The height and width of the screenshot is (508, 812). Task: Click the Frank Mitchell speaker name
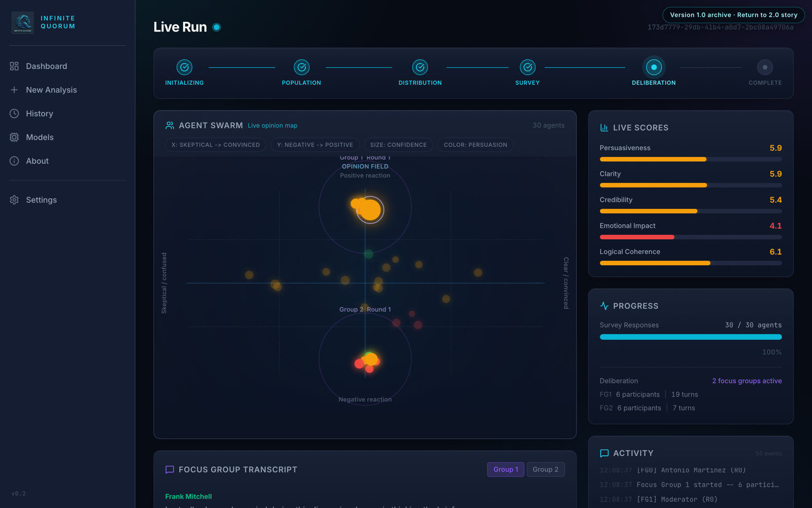click(x=188, y=496)
